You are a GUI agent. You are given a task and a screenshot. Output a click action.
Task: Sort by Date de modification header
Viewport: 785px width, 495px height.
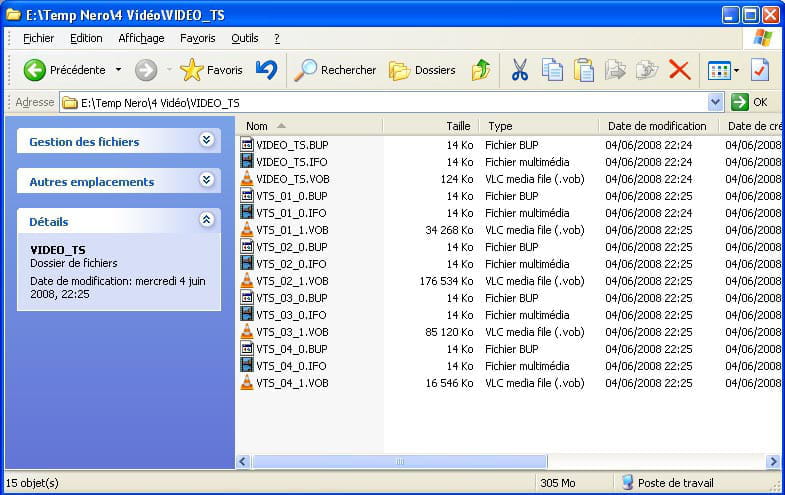point(658,126)
